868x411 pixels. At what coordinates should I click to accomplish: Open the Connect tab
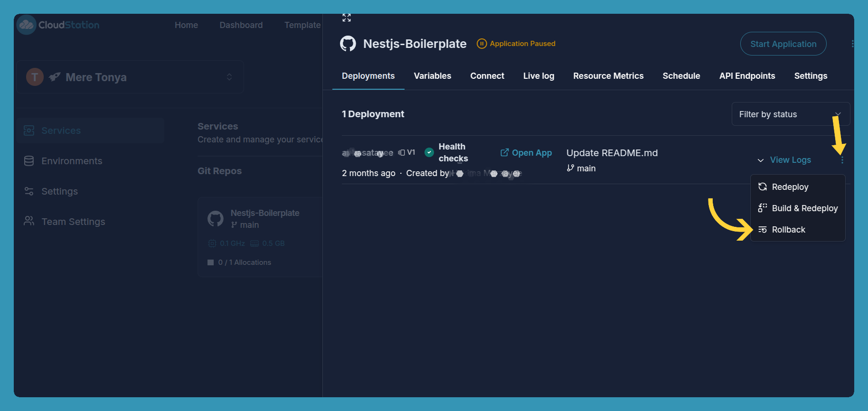487,76
